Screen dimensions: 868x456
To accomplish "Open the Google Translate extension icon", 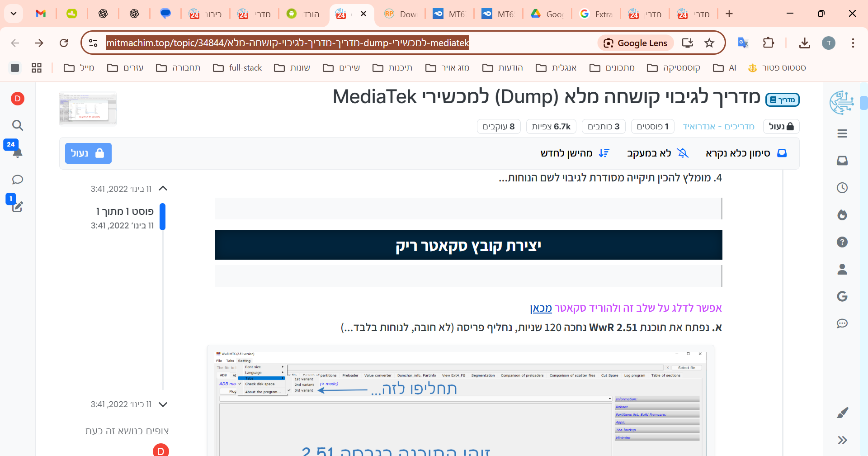I will click(x=743, y=43).
